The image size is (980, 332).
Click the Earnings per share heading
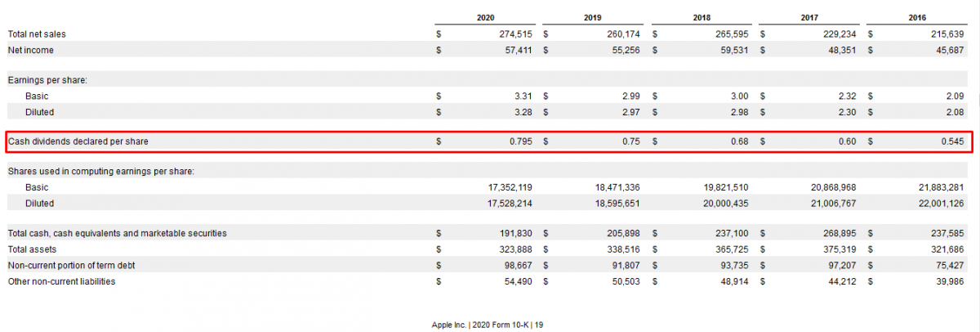coord(47,80)
